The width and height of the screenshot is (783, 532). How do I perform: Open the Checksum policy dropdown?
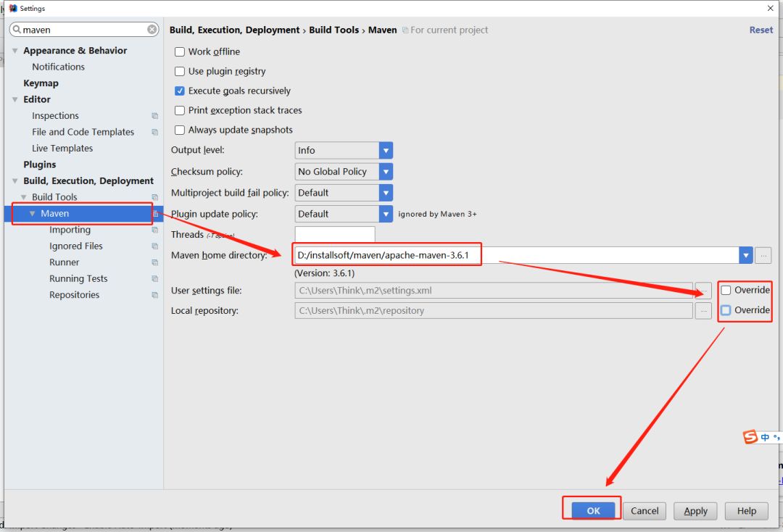click(386, 172)
